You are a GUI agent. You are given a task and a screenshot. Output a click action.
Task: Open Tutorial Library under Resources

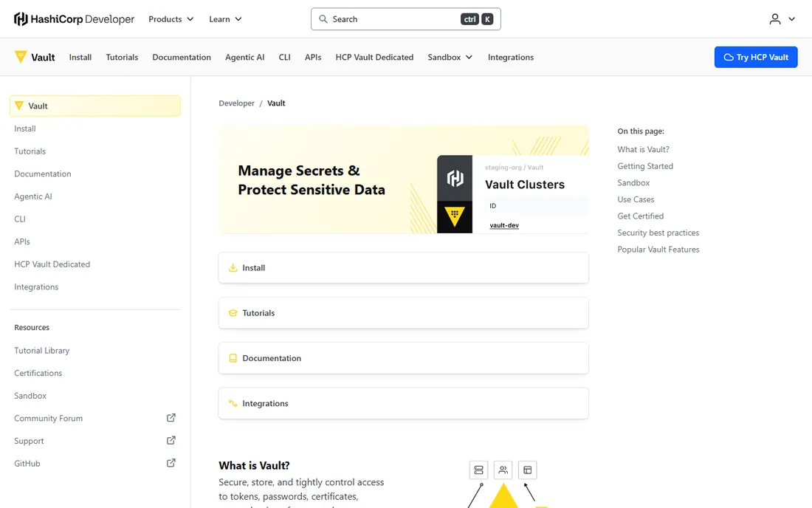(x=42, y=351)
